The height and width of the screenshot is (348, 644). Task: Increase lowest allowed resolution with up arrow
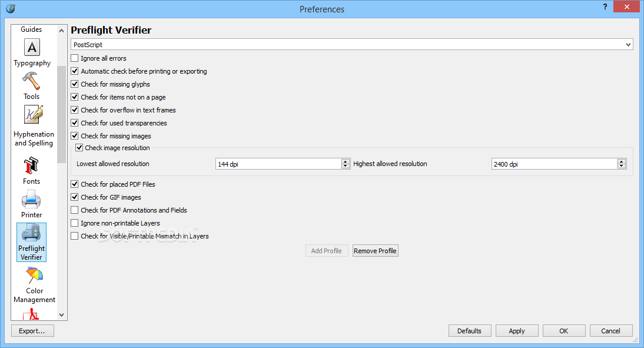[346, 161]
